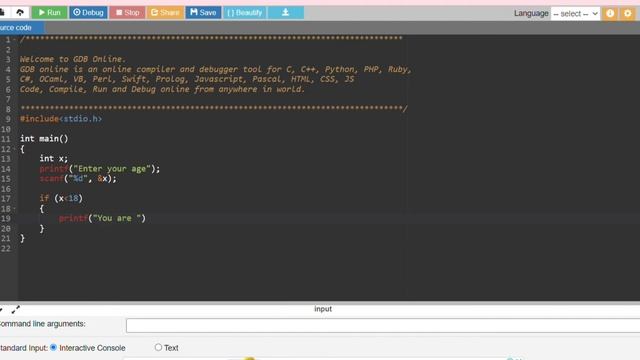Run the program with the Run button
640x360 pixels.
pos(49,13)
